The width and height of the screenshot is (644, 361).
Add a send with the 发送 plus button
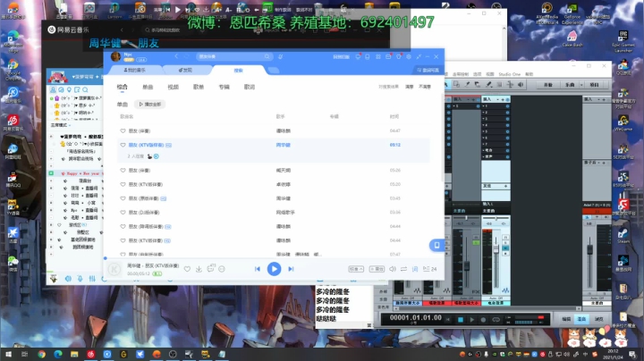point(505,186)
